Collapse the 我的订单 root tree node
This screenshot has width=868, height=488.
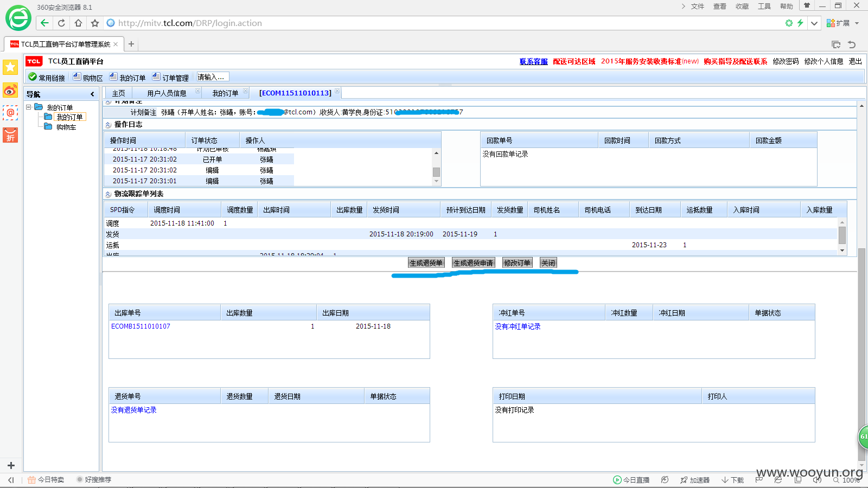tap(29, 107)
